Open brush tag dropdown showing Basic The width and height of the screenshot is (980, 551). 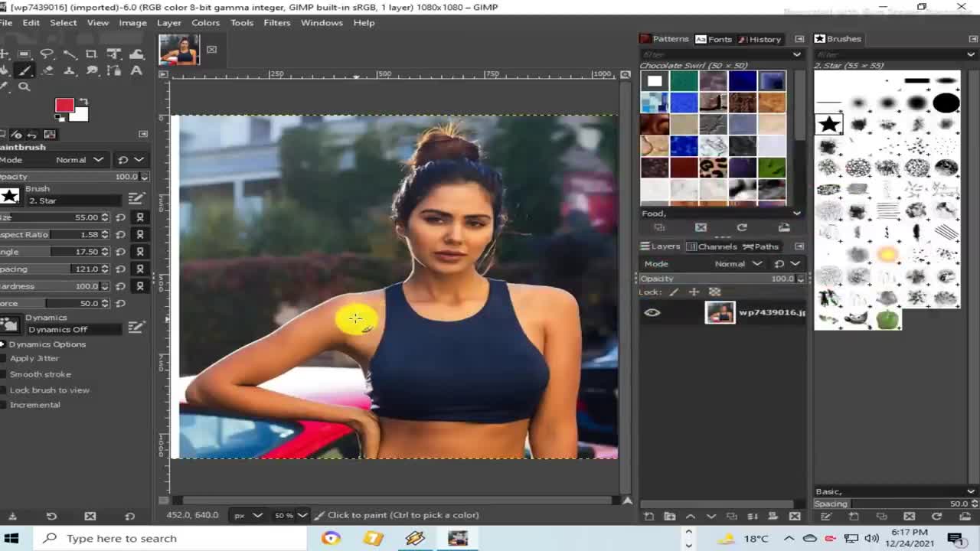click(x=972, y=491)
